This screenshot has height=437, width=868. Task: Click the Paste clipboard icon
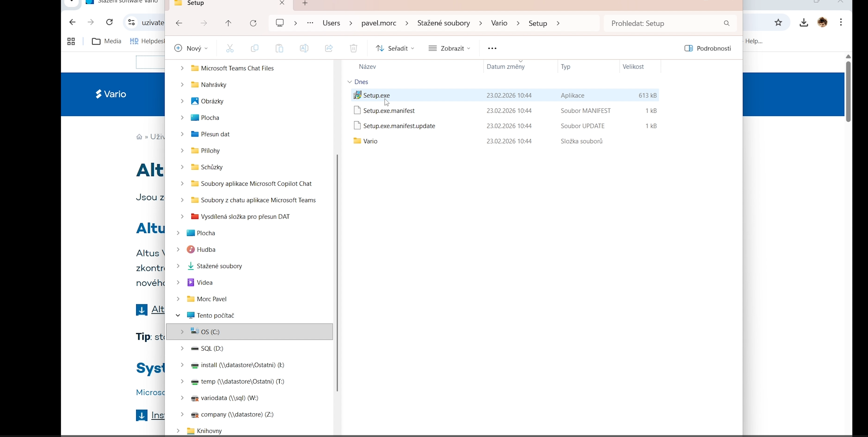(279, 48)
